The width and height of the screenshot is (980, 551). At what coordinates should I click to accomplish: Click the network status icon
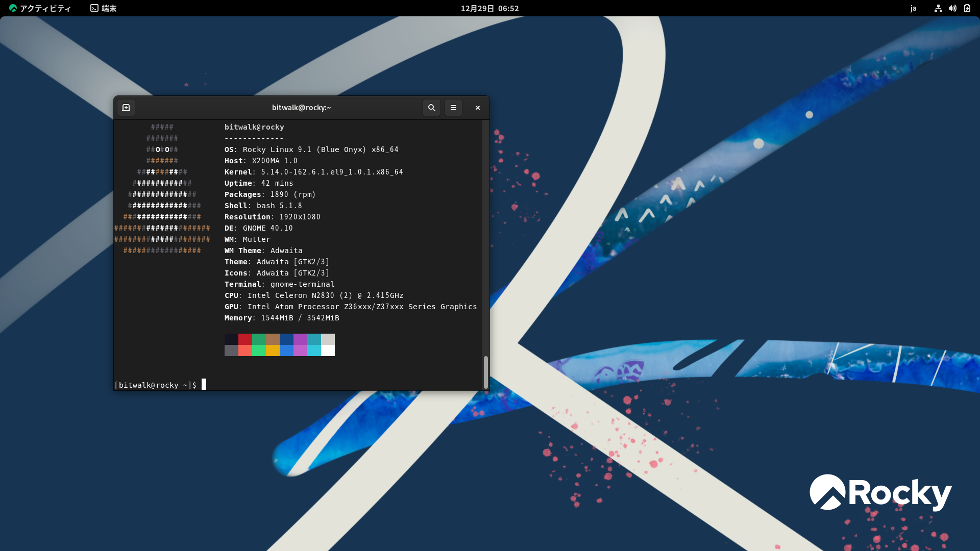point(938,8)
